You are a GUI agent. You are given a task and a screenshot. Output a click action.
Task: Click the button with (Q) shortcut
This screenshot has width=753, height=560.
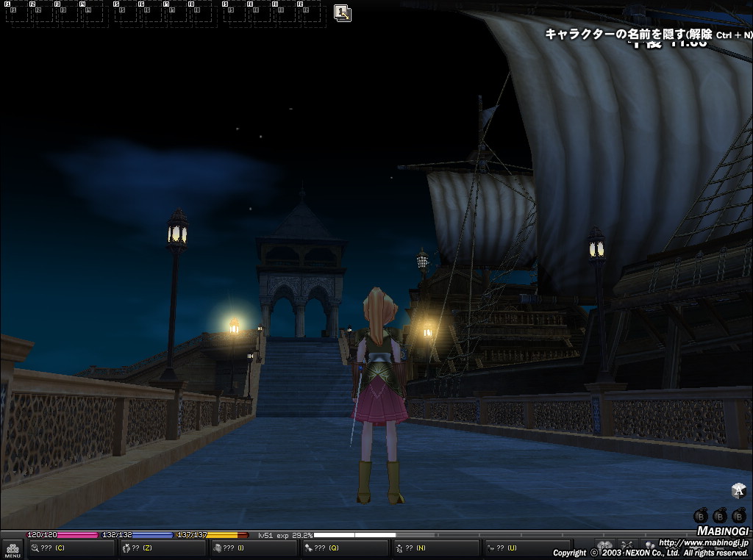click(x=345, y=548)
